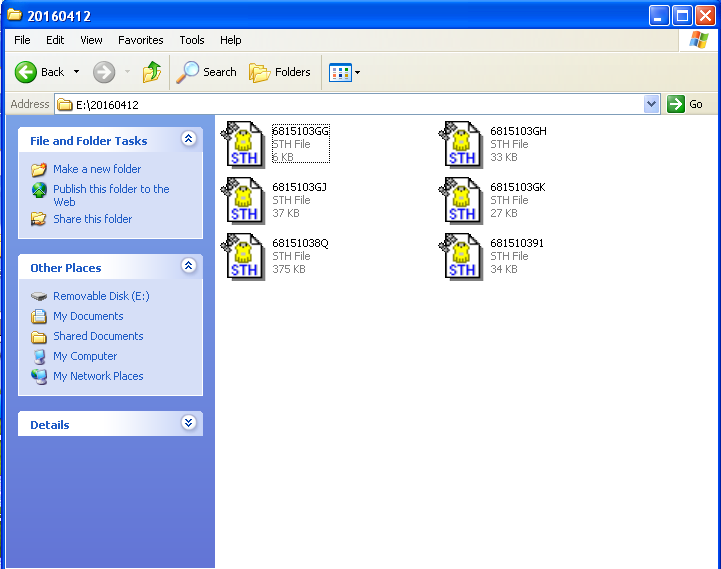Click the Forward button dropdown arrow

127,72
